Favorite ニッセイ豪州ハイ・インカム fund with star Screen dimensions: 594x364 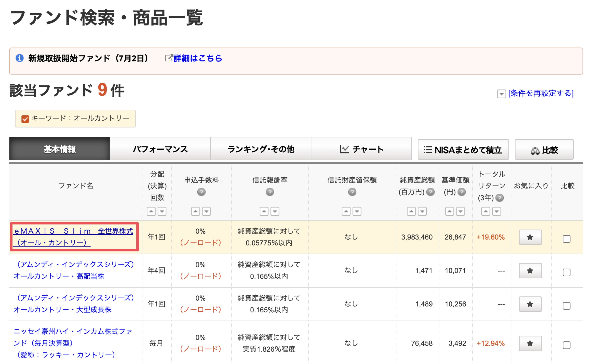point(530,343)
